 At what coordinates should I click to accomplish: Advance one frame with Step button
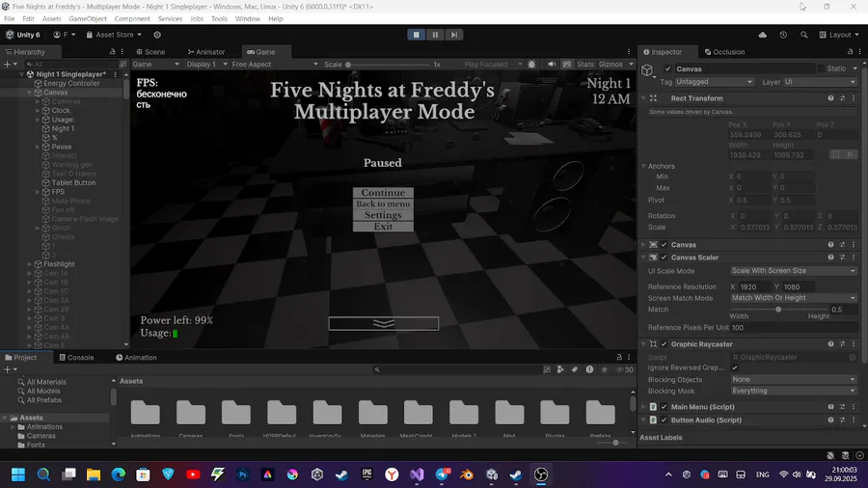(x=454, y=35)
